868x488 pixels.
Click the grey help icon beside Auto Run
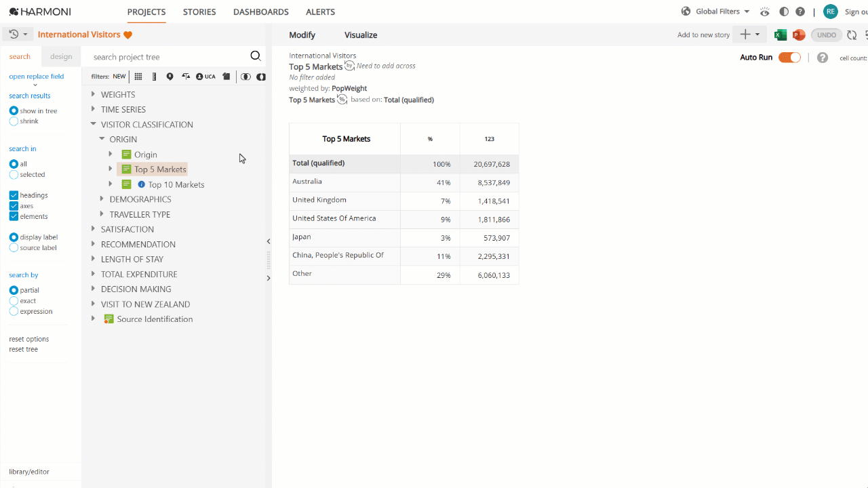[823, 58]
